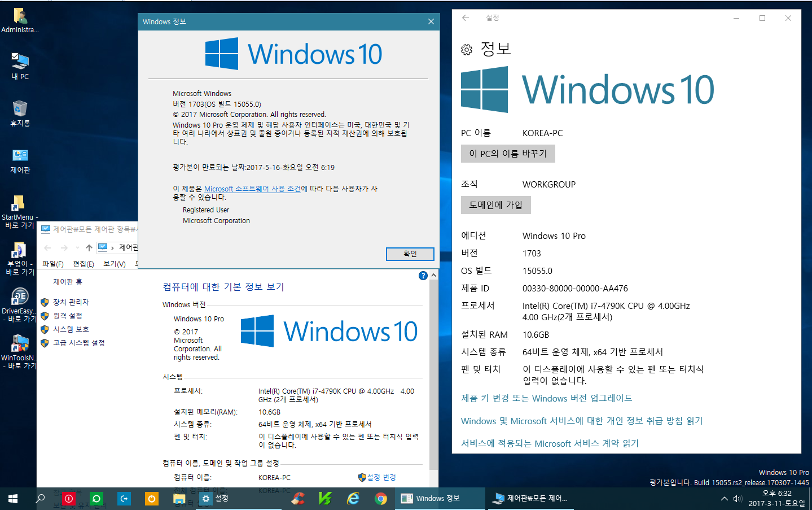Screen dimensions: 812x510
Task: Open the StartMenu shortcut on the desktop
Action: click(20, 211)
